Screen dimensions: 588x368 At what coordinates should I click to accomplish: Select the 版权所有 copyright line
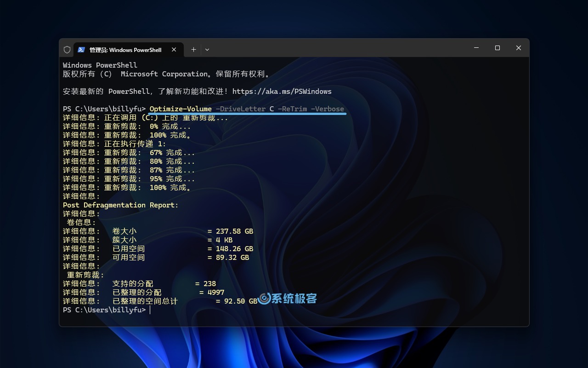tap(165, 74)
